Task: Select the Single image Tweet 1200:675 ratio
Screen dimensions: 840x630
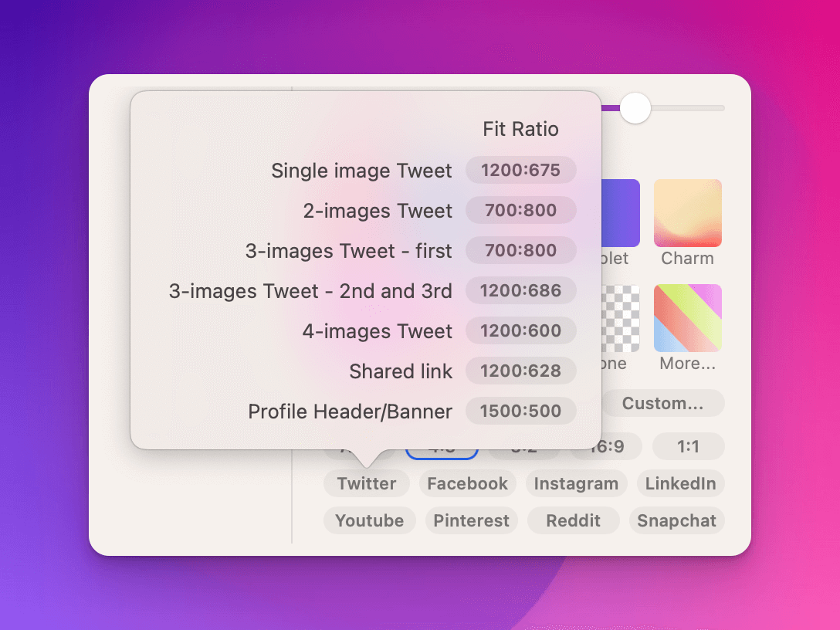Action: point(520,170)
